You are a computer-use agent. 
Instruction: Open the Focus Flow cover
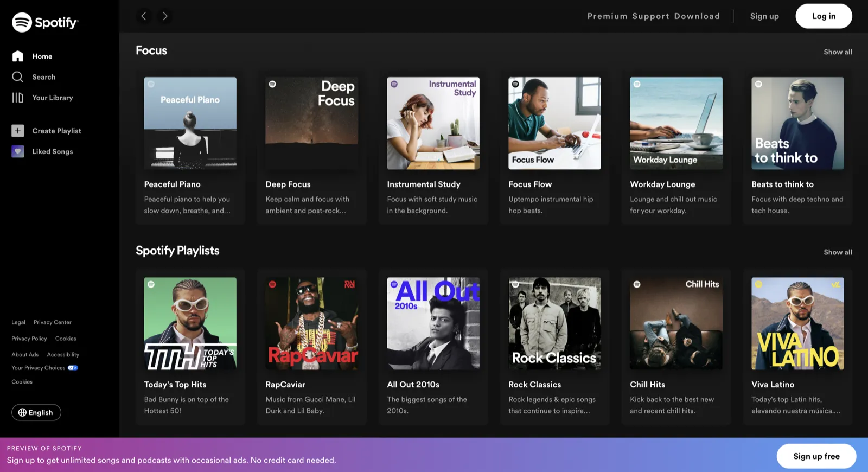(x=555, y=123)
